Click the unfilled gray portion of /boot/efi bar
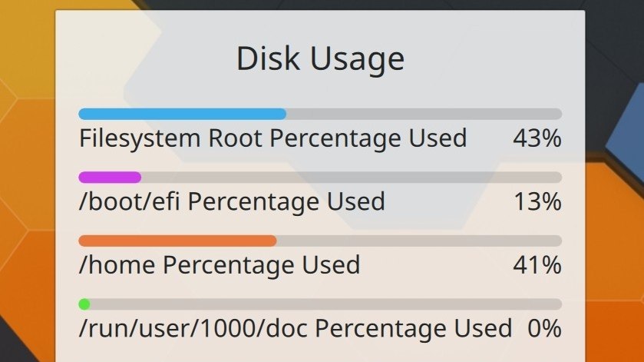Viewport: 644px width, 362px height. (352, 178)
